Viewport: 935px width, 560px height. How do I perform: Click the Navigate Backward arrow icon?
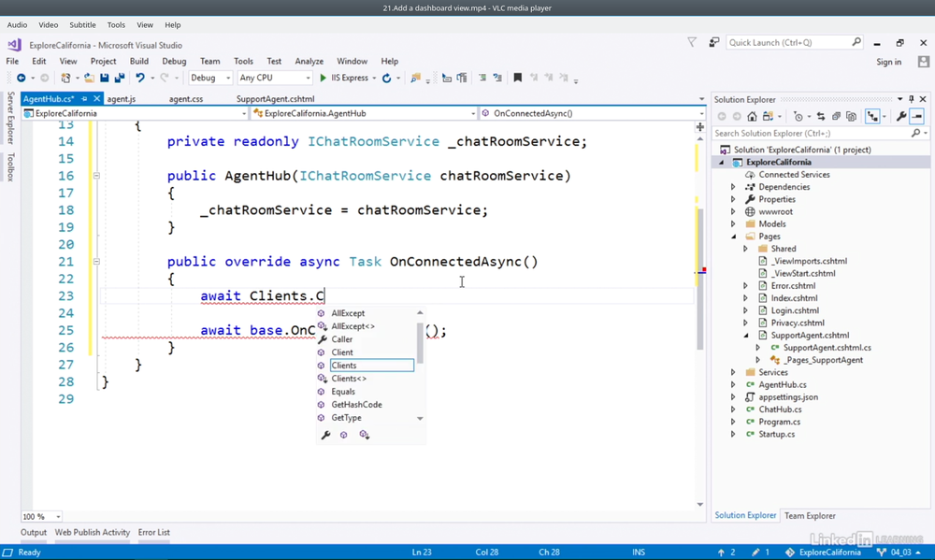coord(21,79)
